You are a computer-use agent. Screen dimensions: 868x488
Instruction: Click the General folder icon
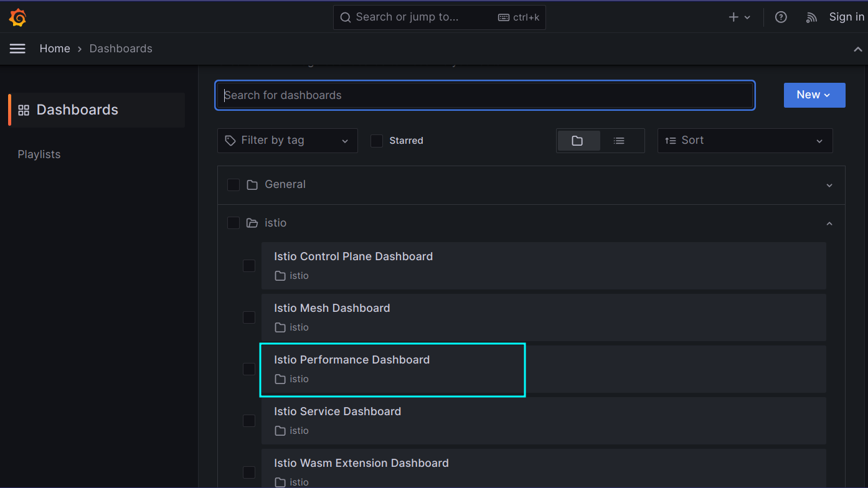[x=252, y=185]
